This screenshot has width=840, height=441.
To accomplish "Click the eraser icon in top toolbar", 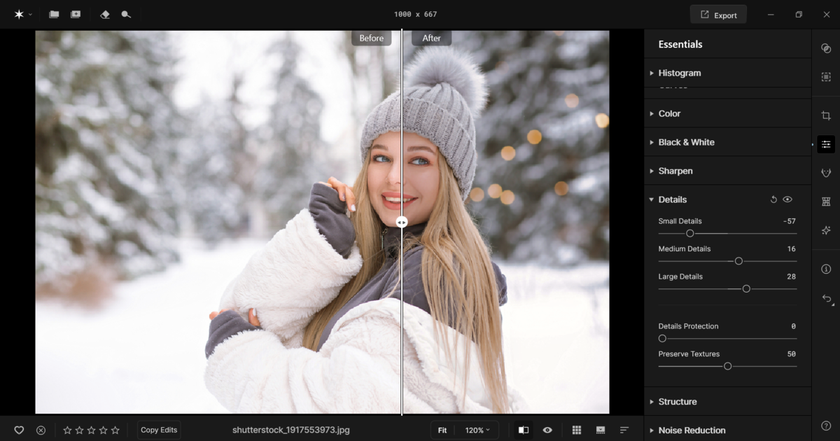I will [x=105, y=15].
